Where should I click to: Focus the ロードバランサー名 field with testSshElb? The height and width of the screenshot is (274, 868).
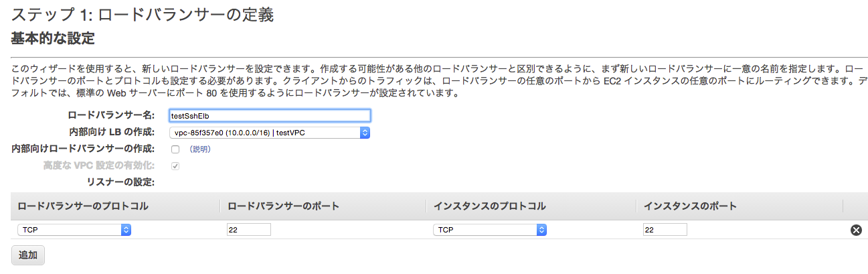tap(270, 116)
